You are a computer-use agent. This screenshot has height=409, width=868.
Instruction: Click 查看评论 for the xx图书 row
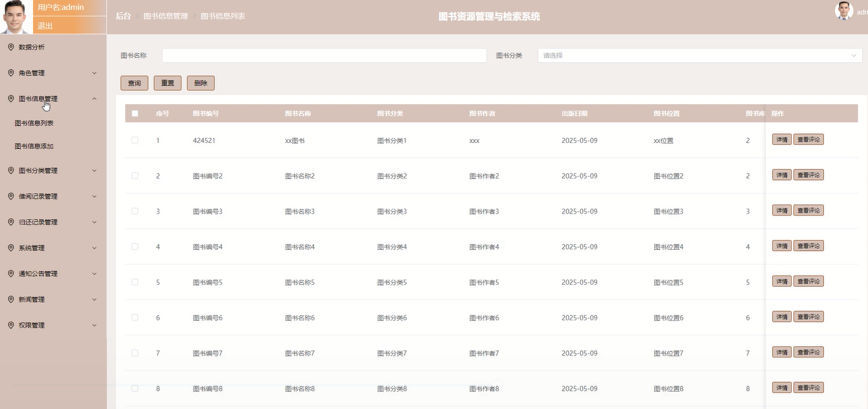(808, 139)
